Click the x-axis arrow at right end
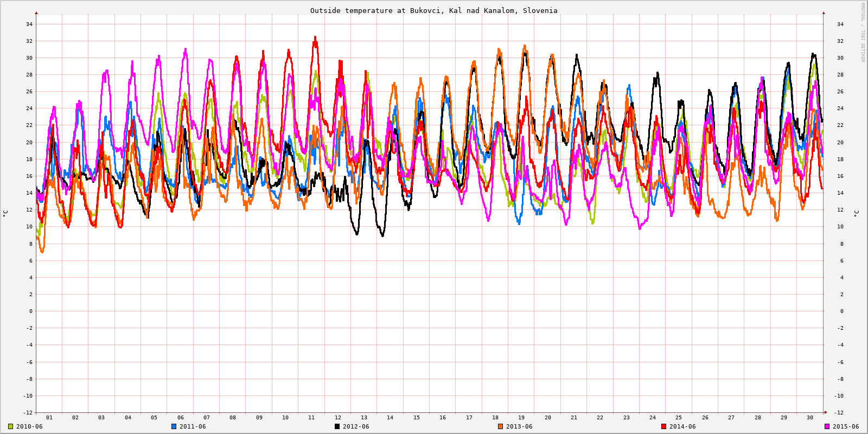This screenshot has height=434, width=868. coord(826,412)
